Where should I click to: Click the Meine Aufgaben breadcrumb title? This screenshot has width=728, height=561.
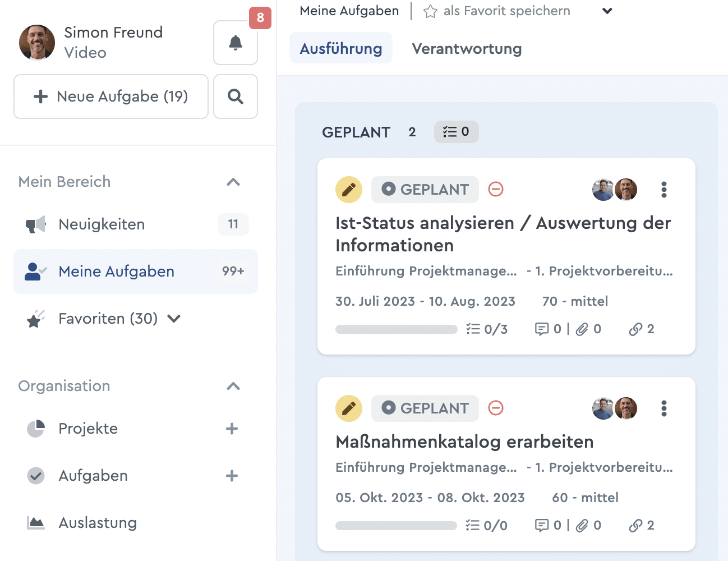coord(349,11)
